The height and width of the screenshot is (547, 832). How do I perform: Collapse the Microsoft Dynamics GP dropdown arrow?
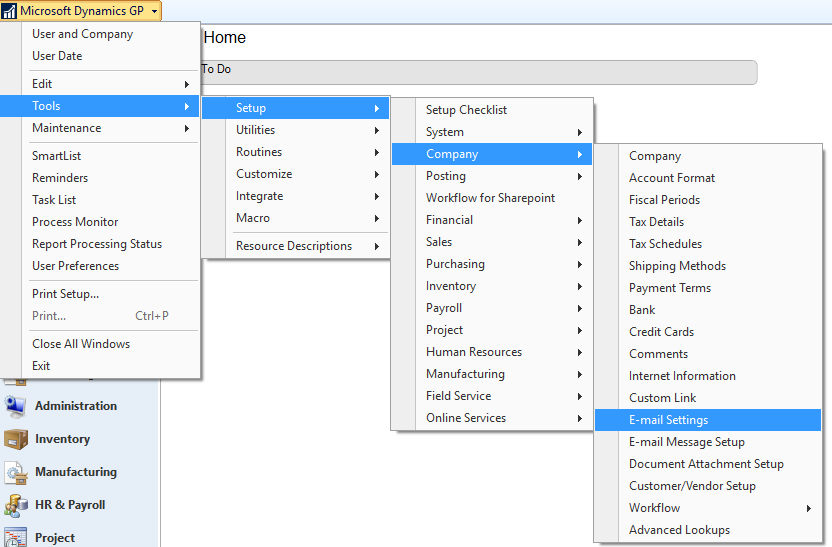tap(154, 11)
